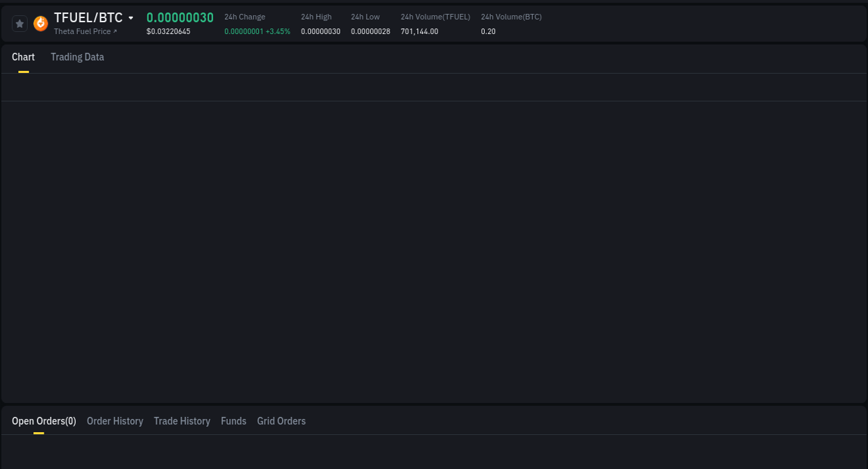Click the 24h High value 0.00000030
Screen dimensions: 868x469
[320, 31]
